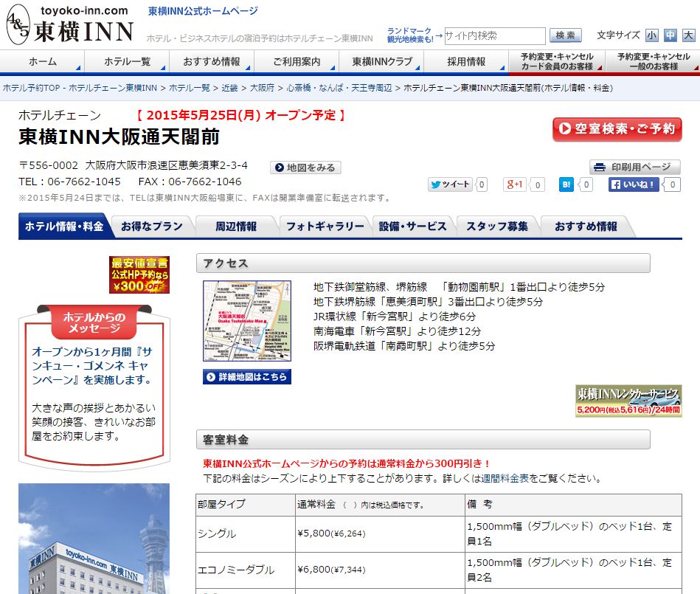Switch to the 周辺情報 tab
700x594 pixels.
coord(236,227)
